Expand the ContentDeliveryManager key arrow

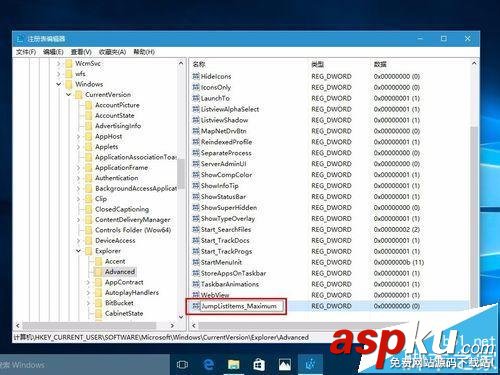(x=78, y=220)
